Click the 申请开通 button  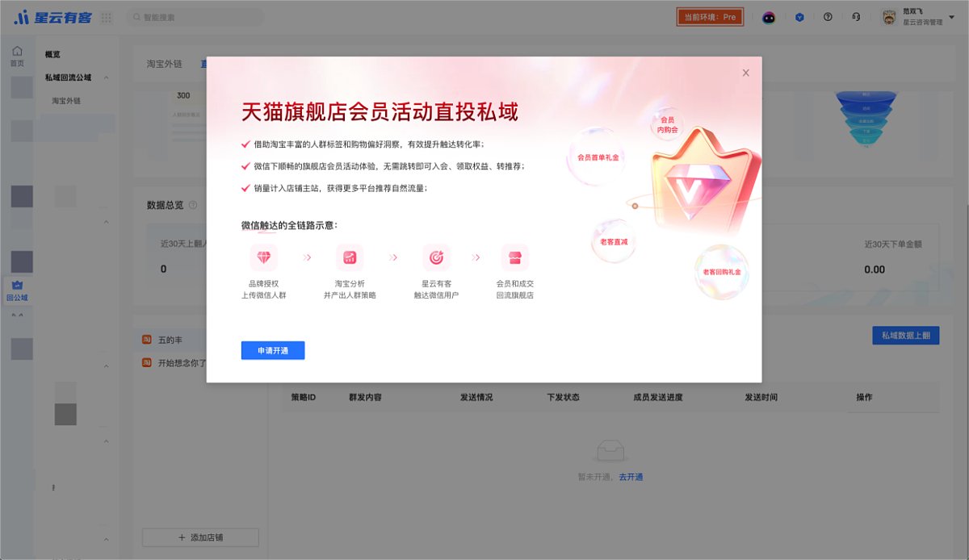click(273, 351)
